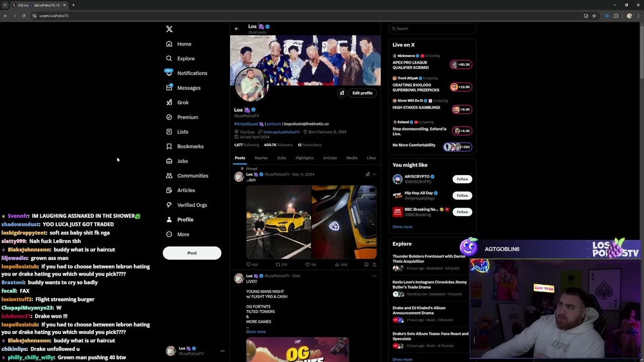This screenshot has height=362, width=644.
Task: Click the Articles icon in sidebar
Action: (169, 190)
